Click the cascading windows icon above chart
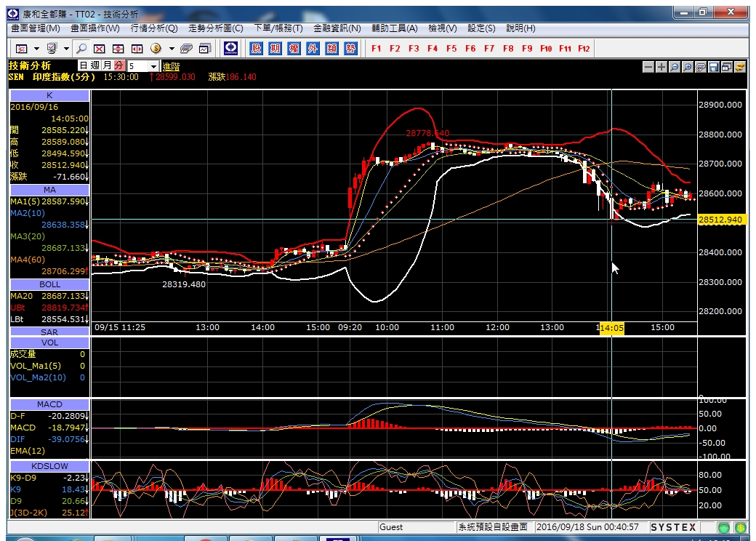Viewport: 756px width, 541px height. pos(727,67)
